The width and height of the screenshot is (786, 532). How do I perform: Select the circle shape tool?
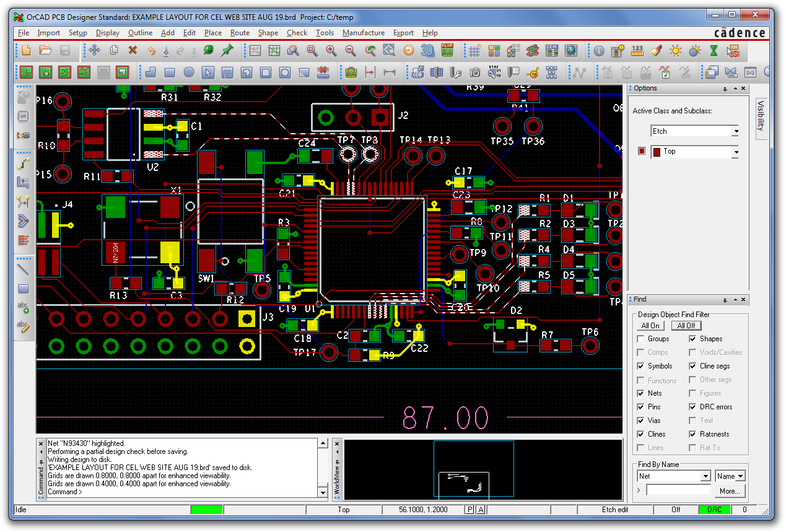point(189,72)
